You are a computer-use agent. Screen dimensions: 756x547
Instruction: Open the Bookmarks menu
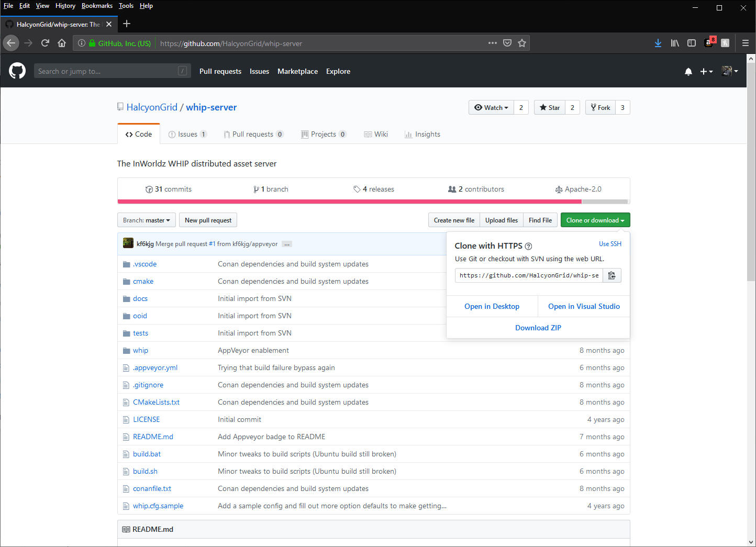97,6
